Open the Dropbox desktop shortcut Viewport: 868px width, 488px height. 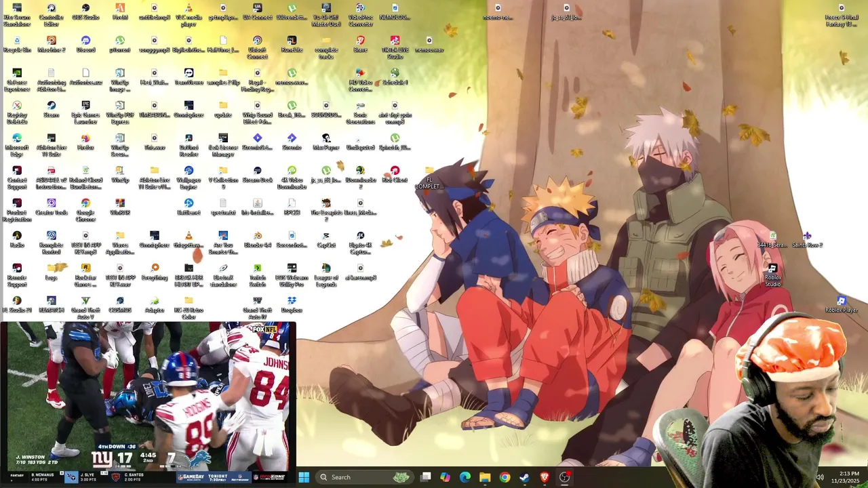coord(292,305)
